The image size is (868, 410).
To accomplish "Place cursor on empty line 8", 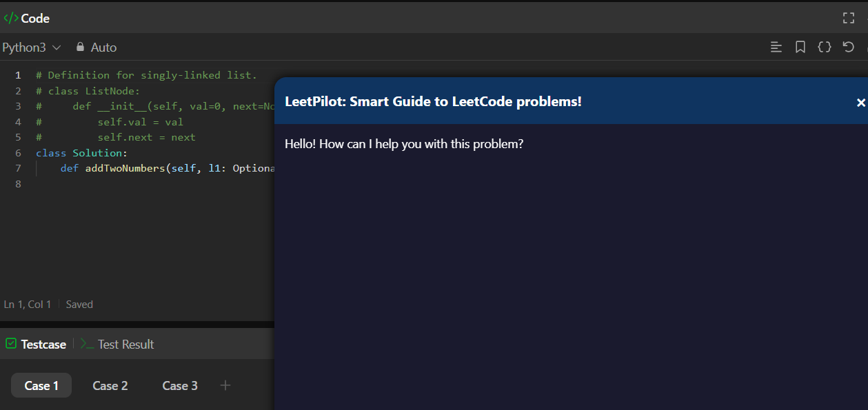I will coord(138,185).
